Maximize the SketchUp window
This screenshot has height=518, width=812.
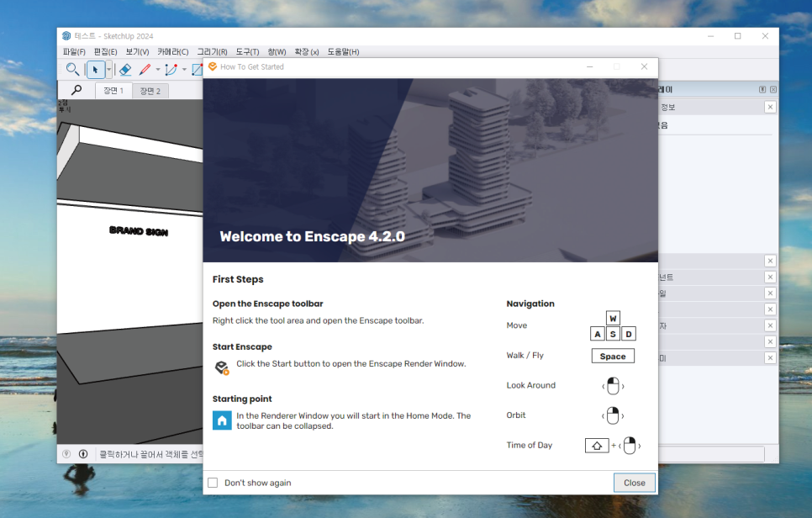coord(738,36)
